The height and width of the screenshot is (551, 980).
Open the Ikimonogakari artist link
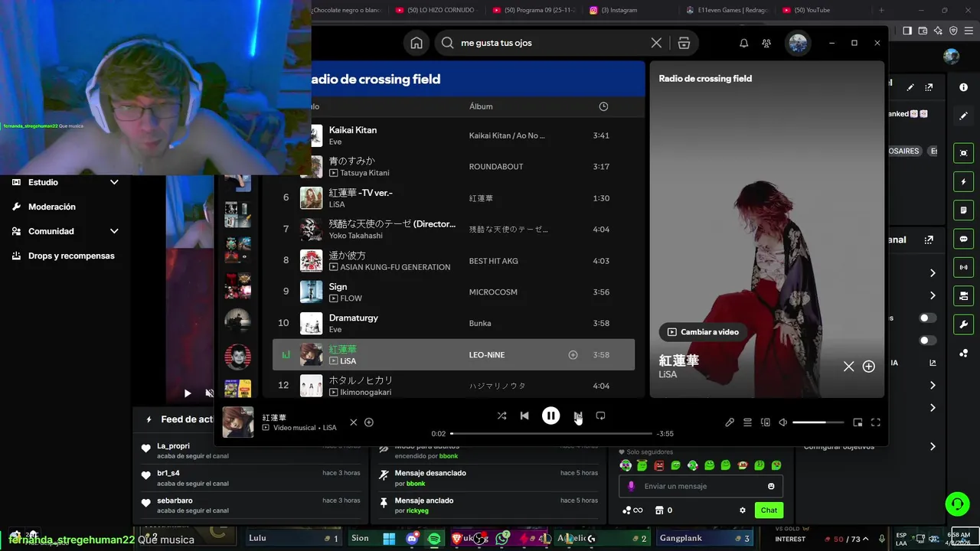(x=365, y=393)
